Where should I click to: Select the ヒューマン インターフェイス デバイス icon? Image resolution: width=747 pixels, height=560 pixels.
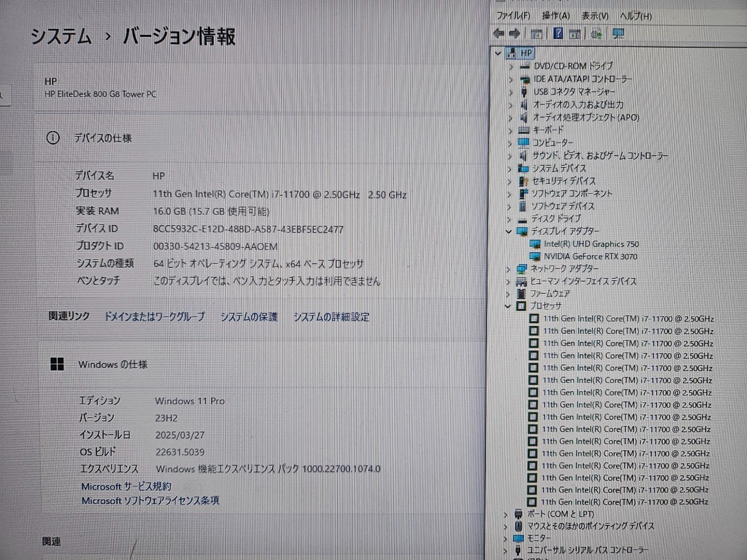[521, 282]
